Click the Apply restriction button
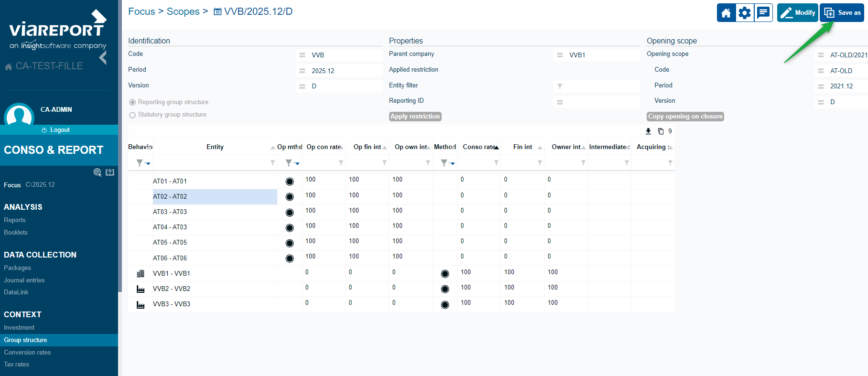The width and height of the screenshot is (868, 376). click(415, 117)
